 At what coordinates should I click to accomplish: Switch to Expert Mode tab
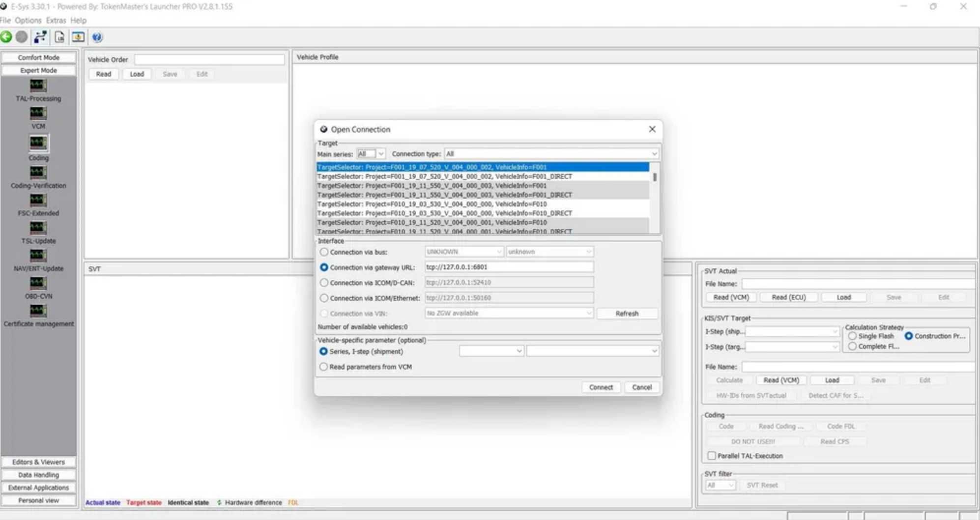coord(38,70)
